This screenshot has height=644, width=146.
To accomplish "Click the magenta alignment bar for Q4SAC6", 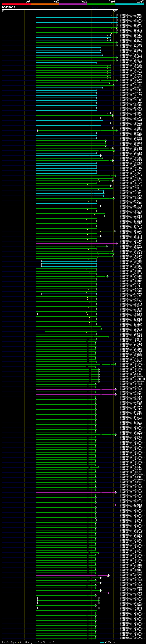I will (76, 394).
